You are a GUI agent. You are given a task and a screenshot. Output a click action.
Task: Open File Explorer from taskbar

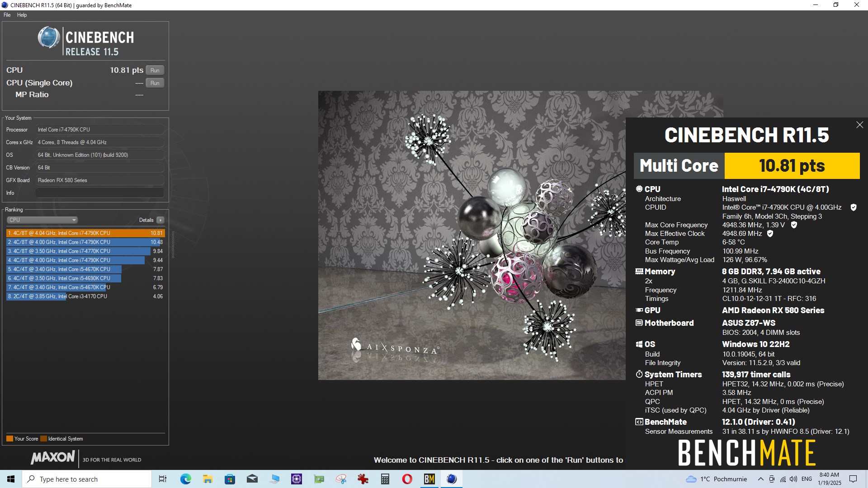click(x=208, y=479)
